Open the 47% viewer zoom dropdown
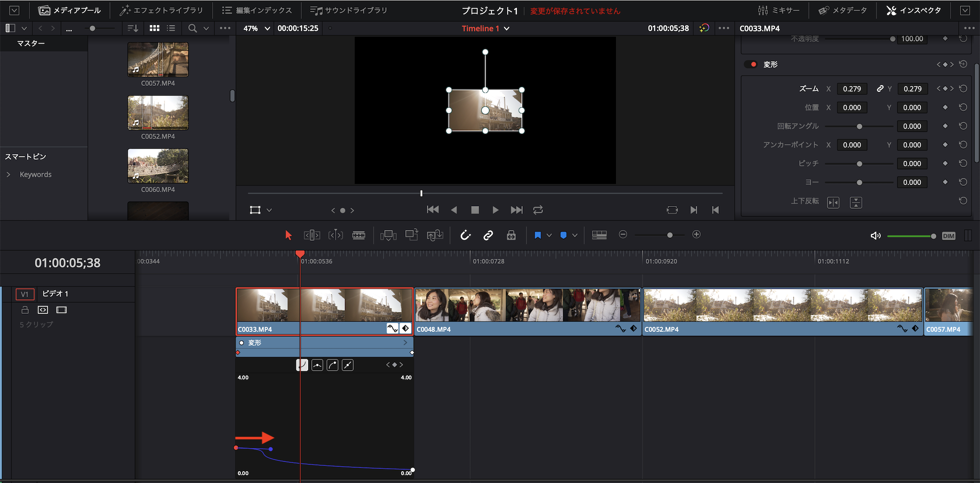 [x=267, y=28]
